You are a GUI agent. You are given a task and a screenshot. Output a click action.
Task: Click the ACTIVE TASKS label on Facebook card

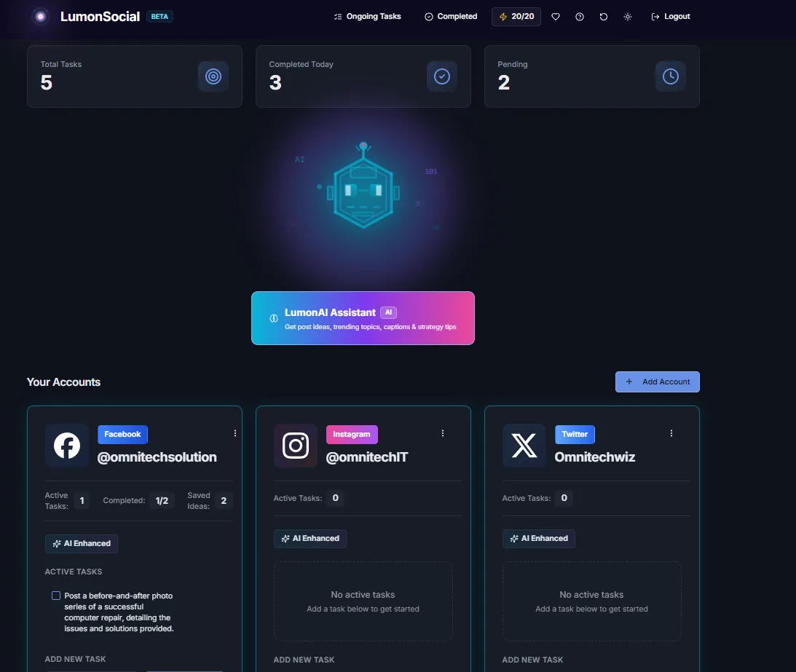74,572
